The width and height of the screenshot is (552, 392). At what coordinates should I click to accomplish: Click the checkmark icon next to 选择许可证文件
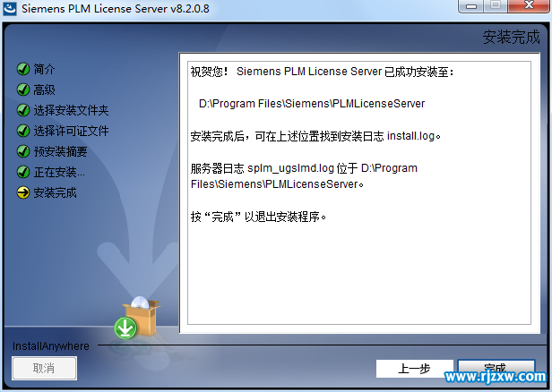[23, 131]
